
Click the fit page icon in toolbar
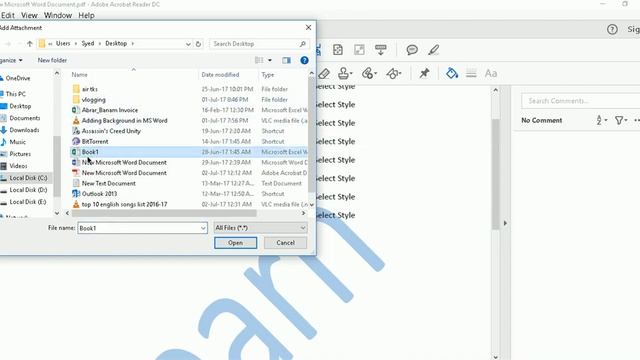pos(338,50)
